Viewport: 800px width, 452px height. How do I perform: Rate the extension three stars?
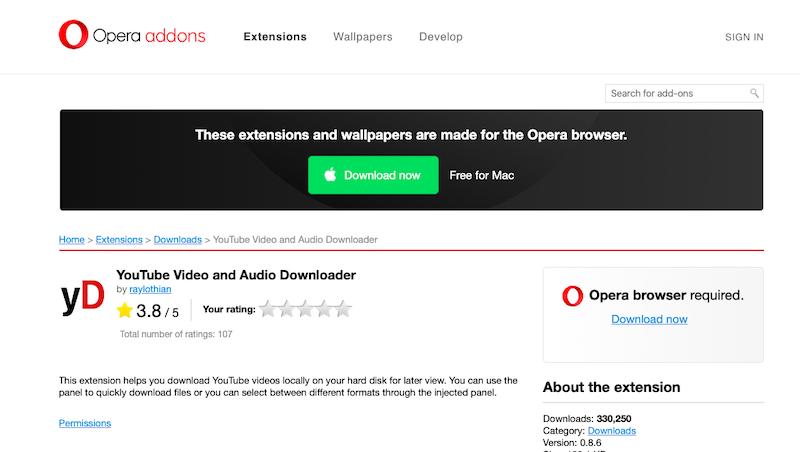[x=304, y=310]
